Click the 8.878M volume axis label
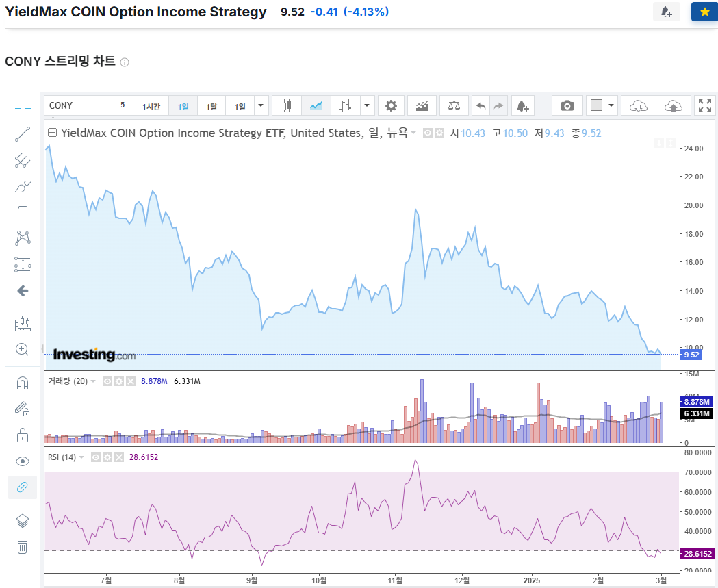The height and width of the screenshot is (588, 718). tap(697, 402)
